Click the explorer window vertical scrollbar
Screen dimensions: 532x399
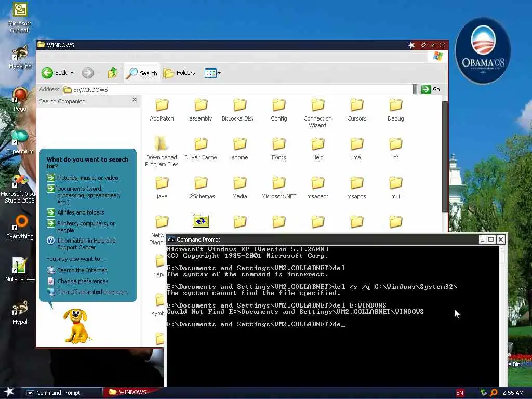coord(445,156)
